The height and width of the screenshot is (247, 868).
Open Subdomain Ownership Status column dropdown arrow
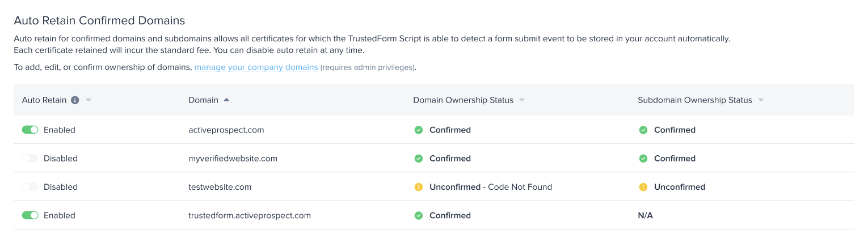(761, 100)
